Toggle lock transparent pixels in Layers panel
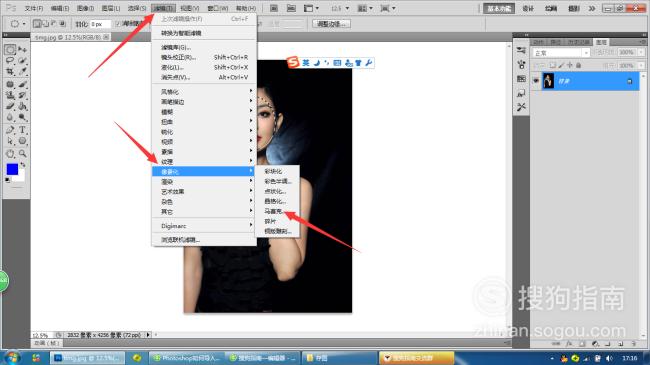Screen dimensions: 650x365 (553, 66)
